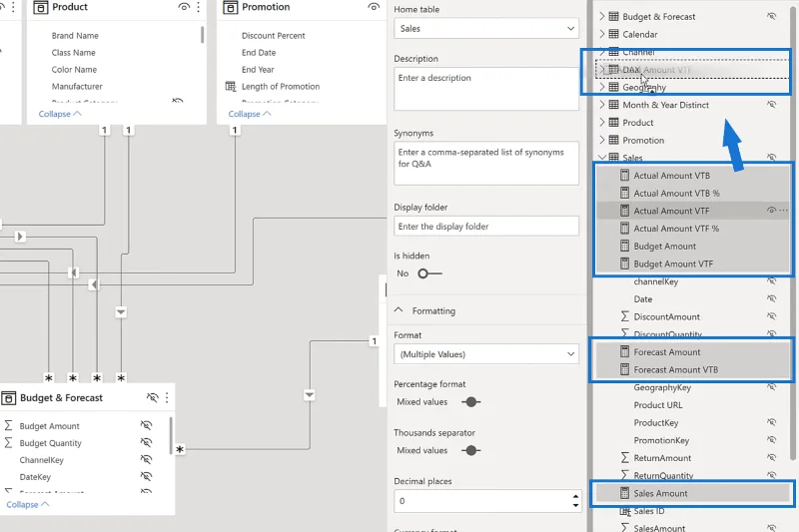Toggle visibility of the Product table card
This screenshot has height=532, width=799.
(184, 7)
